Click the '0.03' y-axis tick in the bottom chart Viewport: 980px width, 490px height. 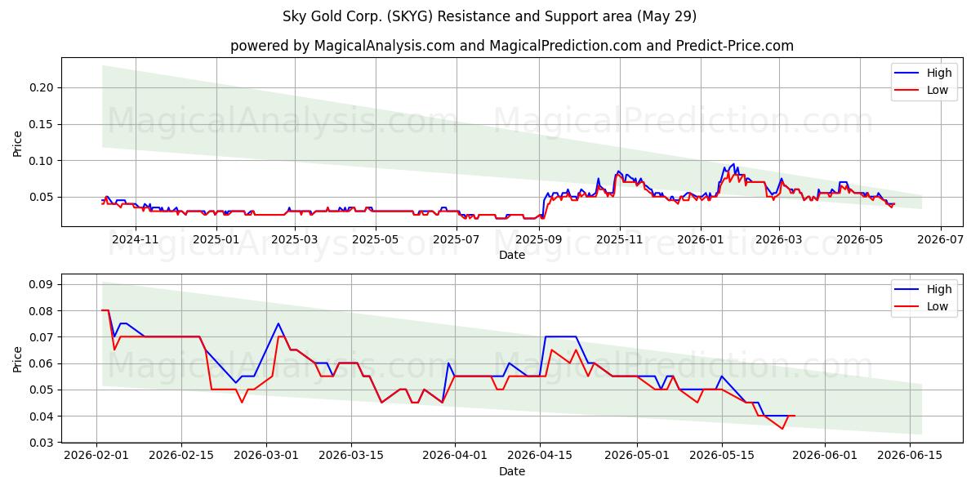click(41, 443)
